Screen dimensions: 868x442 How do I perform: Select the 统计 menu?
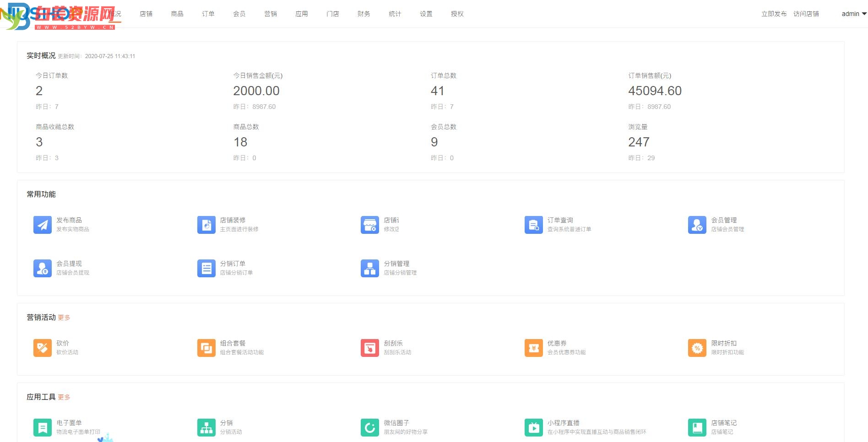click(x=395, y=14)
